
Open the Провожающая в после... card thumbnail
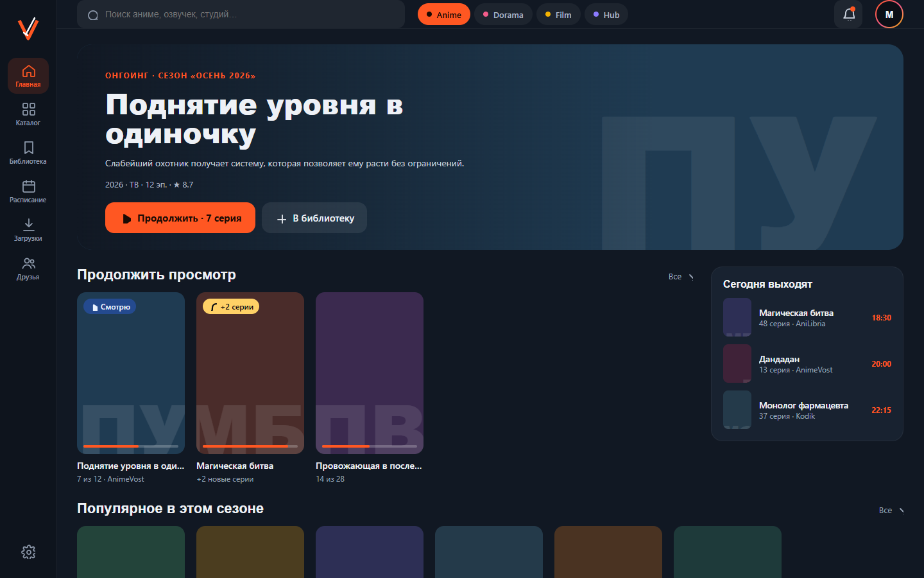coord(370,373)
